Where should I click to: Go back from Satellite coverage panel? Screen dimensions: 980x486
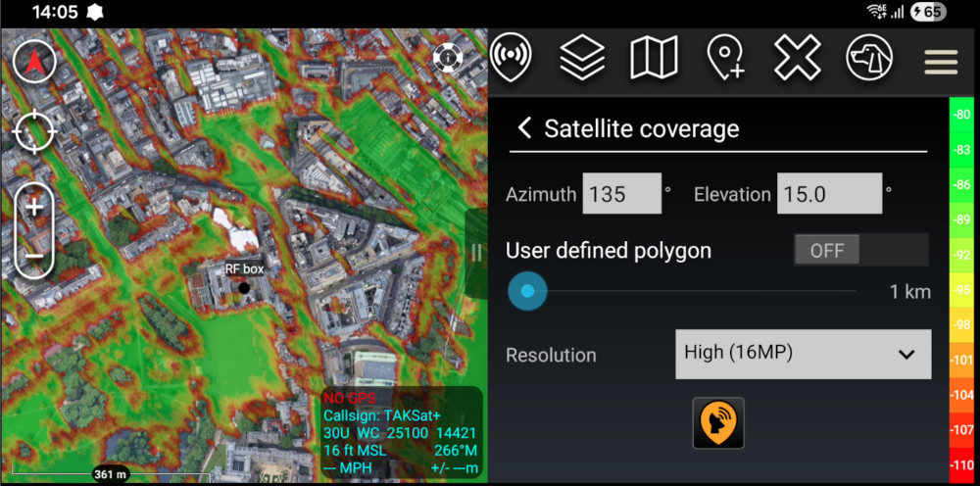pyautogui.click(x=524, y=128)
